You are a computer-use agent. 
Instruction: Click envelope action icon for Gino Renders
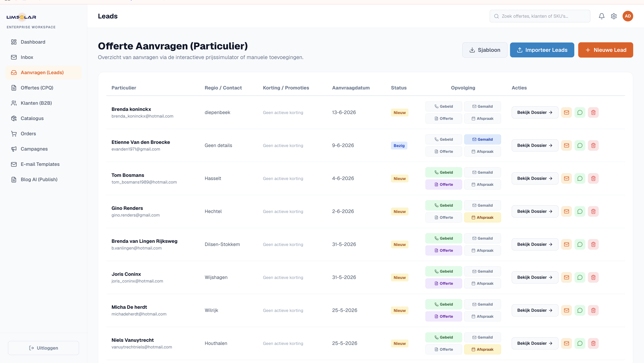click(566, 212)
